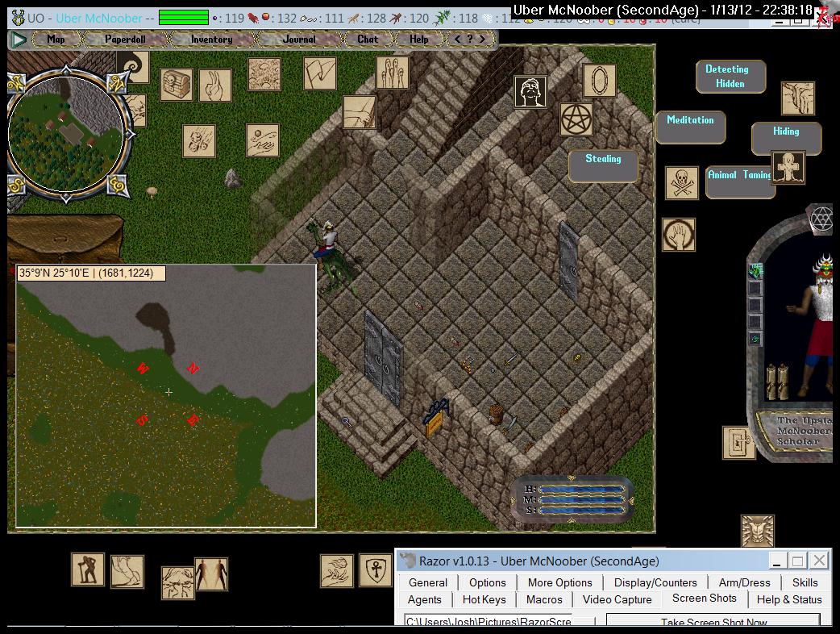This screenshot has height=634, width=840.
Task: Use the Hiding skill button
Action: click(x=786, y=131)
